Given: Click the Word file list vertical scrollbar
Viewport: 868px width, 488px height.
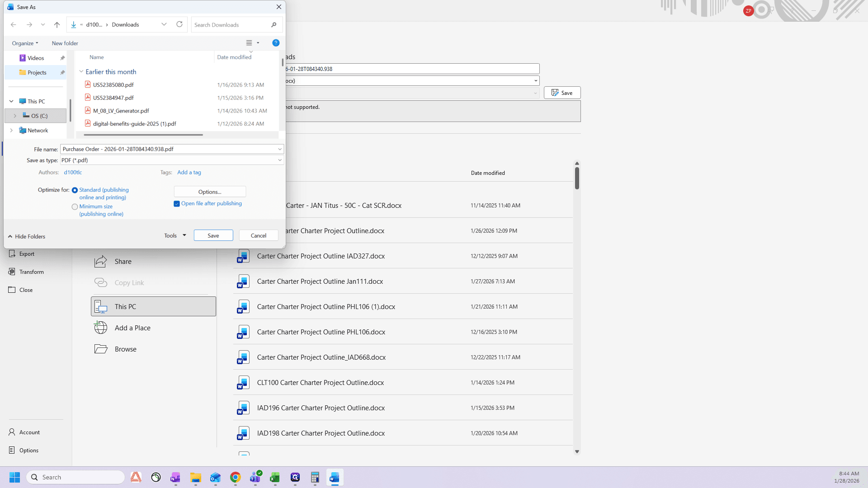Looking at the screenshot, I should tap(577, 178).
